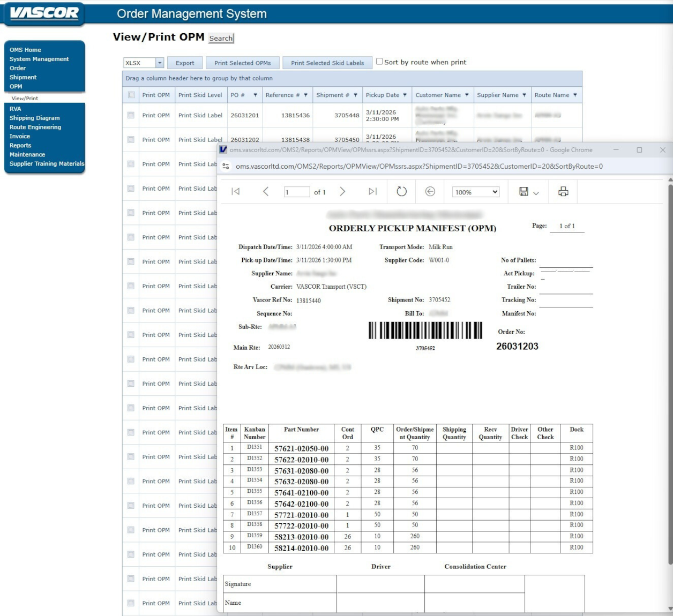The image size is (673, 616).
Task: Open the save/export disk icon menu
Action: click(x=528, y=192)
